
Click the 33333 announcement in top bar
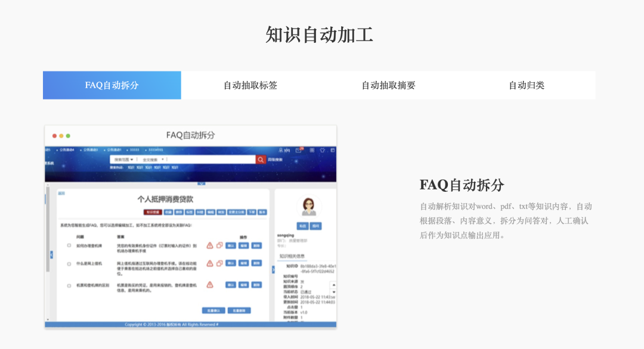tap(134, 150)
